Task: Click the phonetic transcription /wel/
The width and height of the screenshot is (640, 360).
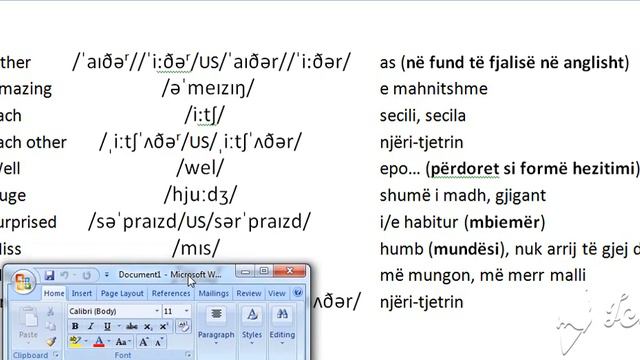Action: [x=200, y=168]
